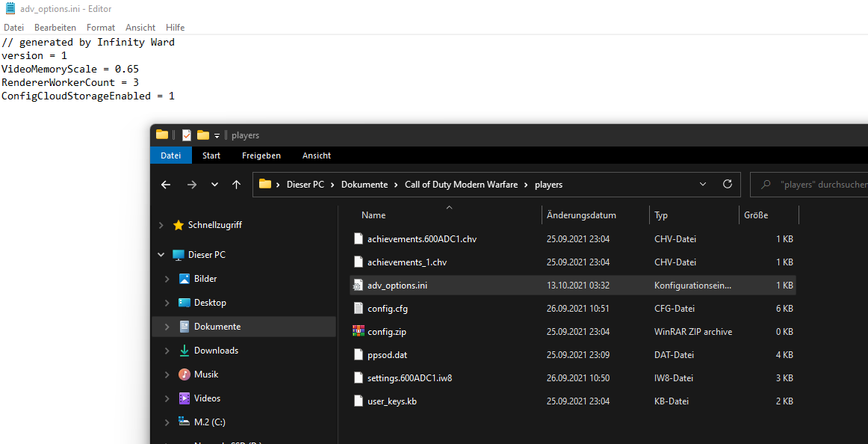Navigate to Call of Duty Modern Warfare breadcrumb

point(461,184)
